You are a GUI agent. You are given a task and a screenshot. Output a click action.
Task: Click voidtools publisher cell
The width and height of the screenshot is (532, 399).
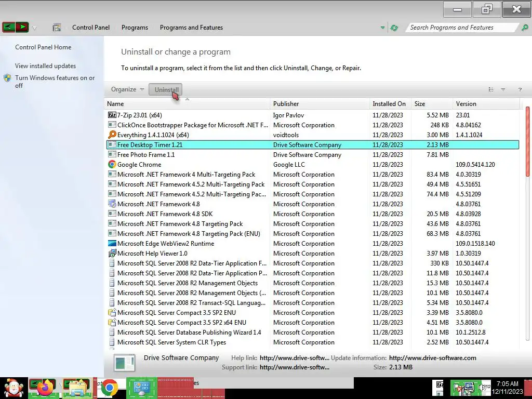click(x=286, y=135)
